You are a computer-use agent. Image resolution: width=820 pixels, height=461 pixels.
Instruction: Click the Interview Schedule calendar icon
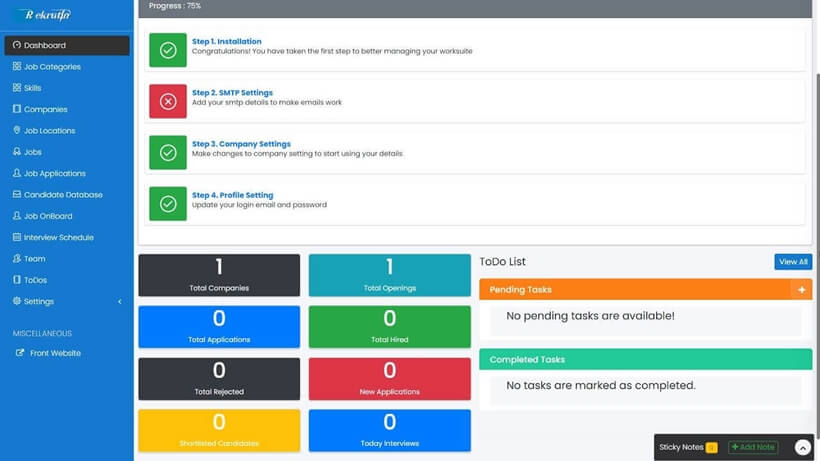tap(17, 238)
